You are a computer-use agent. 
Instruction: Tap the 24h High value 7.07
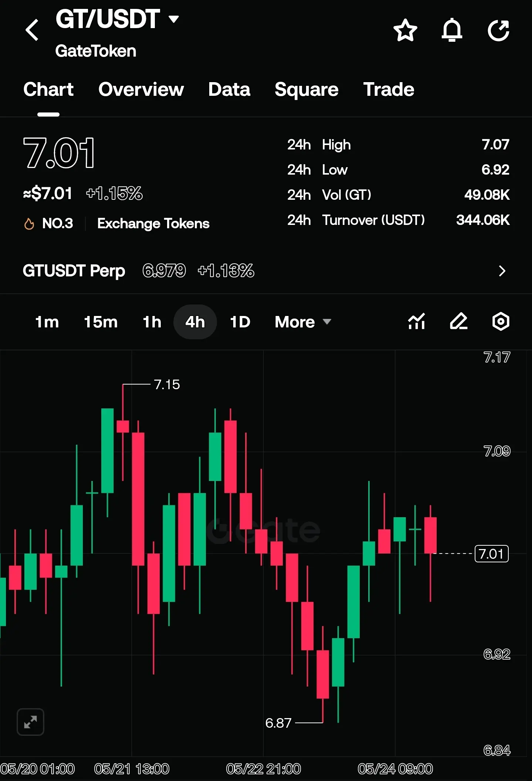(x=495, y=145)
